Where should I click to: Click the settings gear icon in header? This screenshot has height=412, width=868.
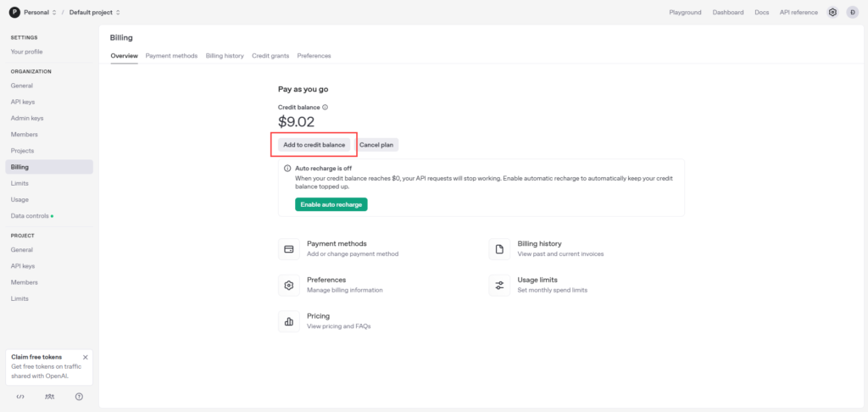(x=832, y=12)
